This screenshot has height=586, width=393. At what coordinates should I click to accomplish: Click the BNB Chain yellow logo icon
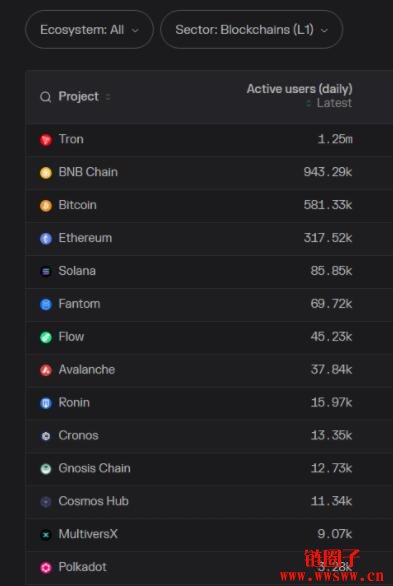[x=46, y=173]
